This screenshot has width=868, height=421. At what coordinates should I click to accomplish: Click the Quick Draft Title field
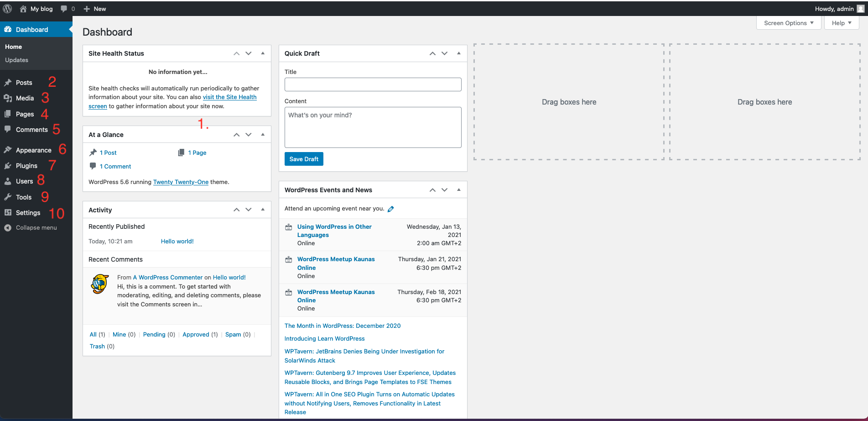tap(373, 84)
